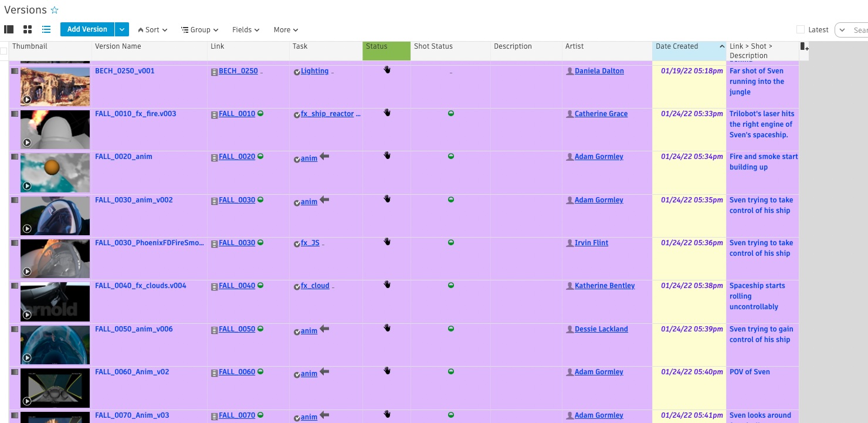Select the FALL_0040_fx_clouds.v004 row checkbox
This screenshot has width=868, height=423.
pos(15,285)
